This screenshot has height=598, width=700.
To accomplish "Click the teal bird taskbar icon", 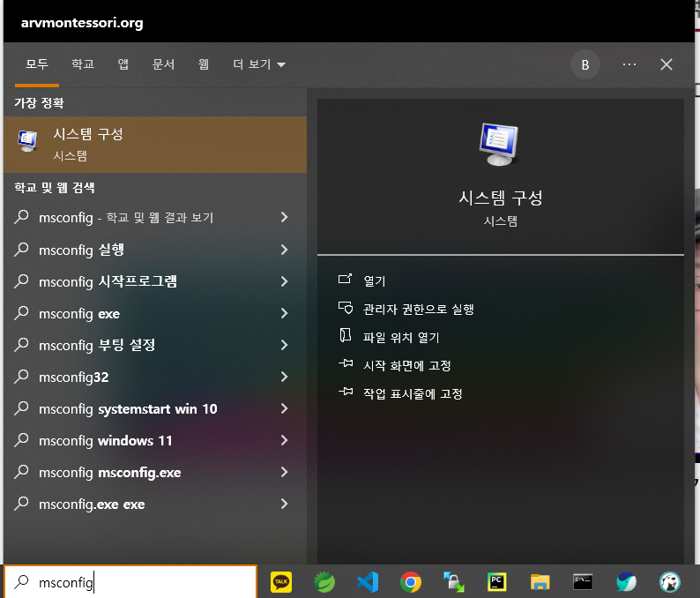I will coord(626,582).
